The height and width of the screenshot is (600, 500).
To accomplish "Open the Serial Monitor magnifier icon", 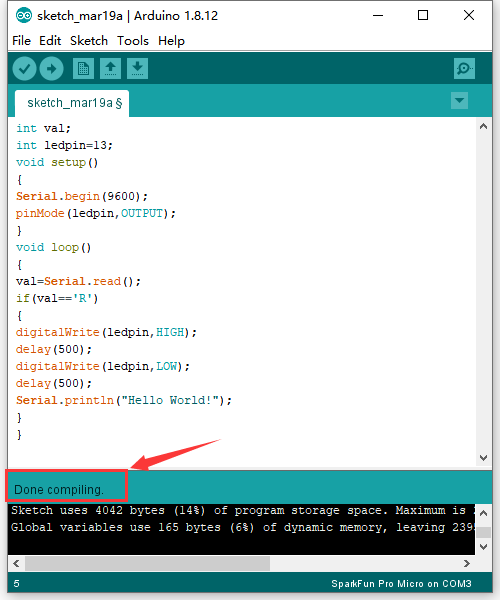I will point(464,68).
